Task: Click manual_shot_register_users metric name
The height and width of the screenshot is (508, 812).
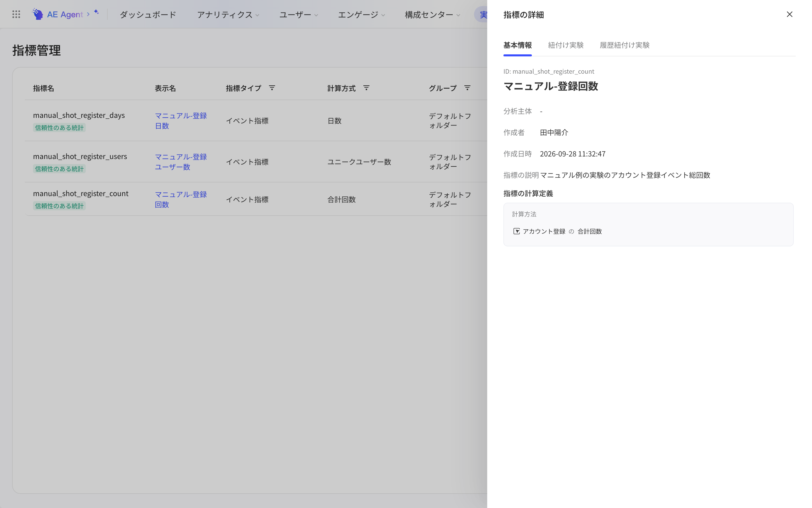Action: (80, 156)
